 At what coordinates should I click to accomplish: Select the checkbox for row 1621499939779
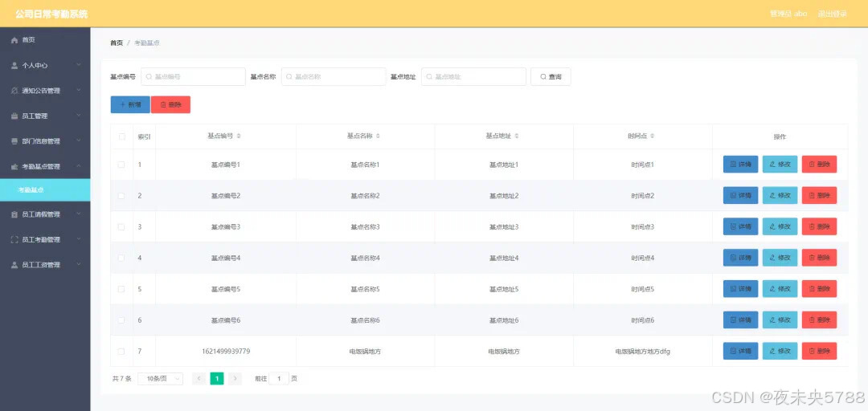[122, 352]
